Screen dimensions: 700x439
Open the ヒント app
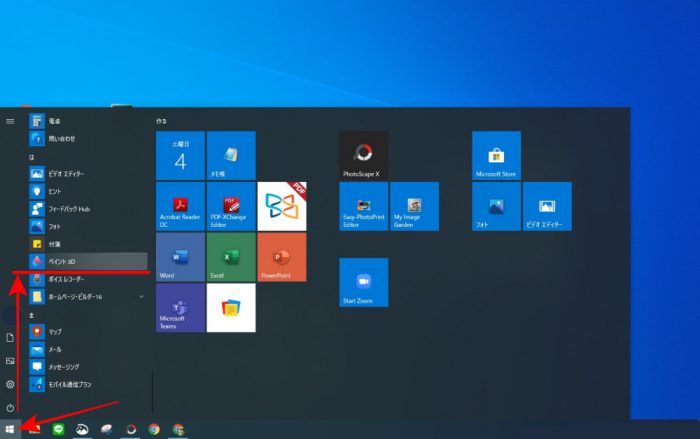[x=88, y=191]
